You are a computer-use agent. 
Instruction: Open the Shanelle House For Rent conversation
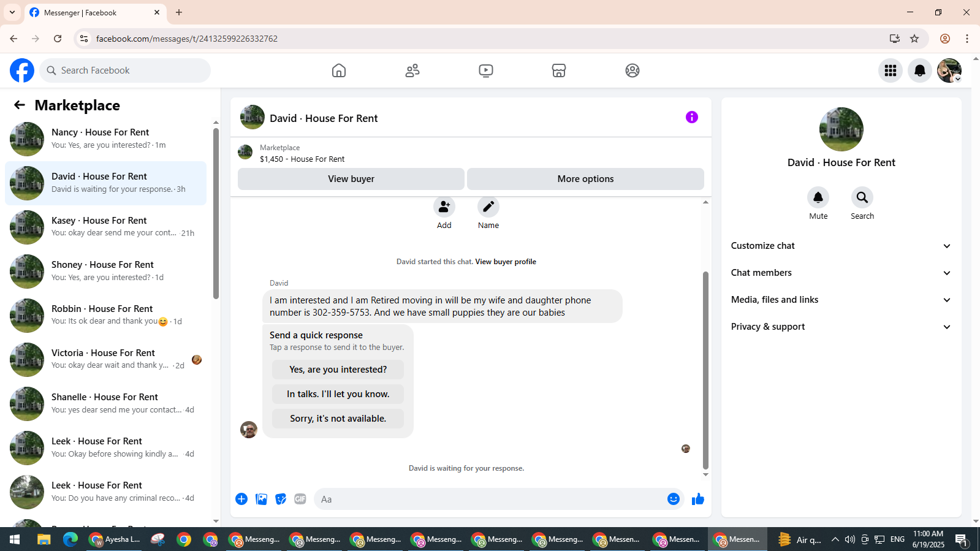click(105, 404)
